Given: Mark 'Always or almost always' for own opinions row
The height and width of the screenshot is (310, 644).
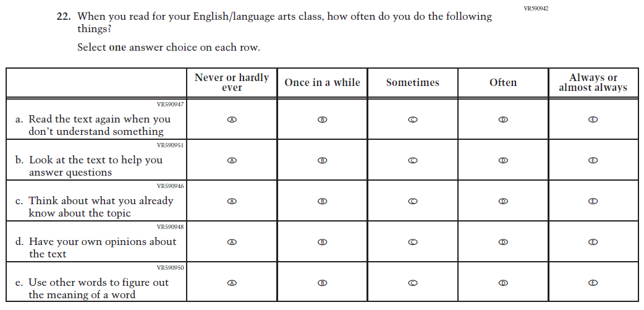Looking at the screenshot, I should [593, 242].
